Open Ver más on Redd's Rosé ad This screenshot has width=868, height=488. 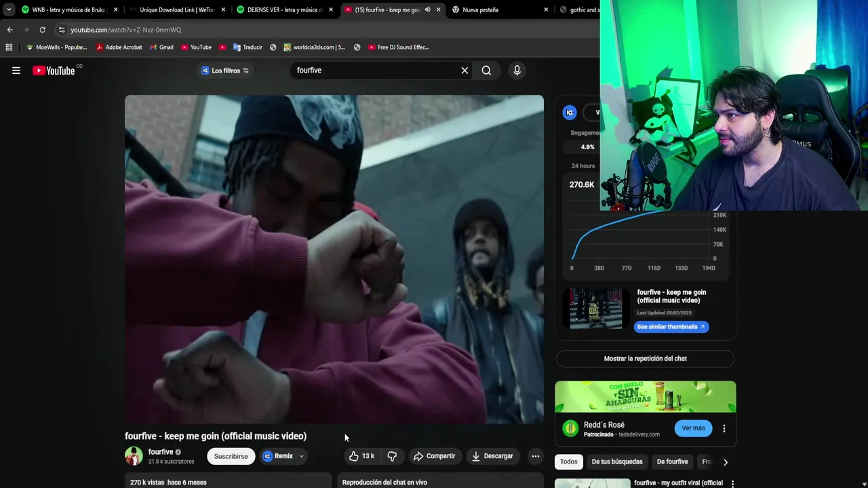[693, 428]
